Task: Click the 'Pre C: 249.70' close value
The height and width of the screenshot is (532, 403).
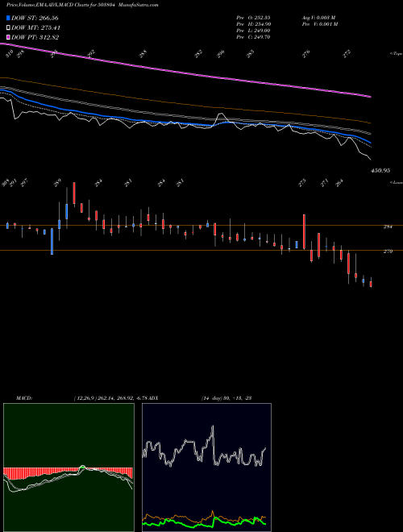Action: coord(253,37)
